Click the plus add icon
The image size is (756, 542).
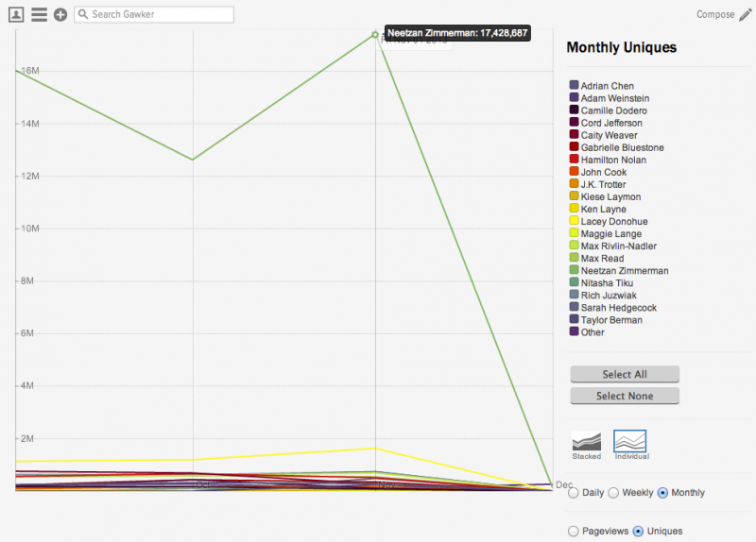click(x=60, y=15)
